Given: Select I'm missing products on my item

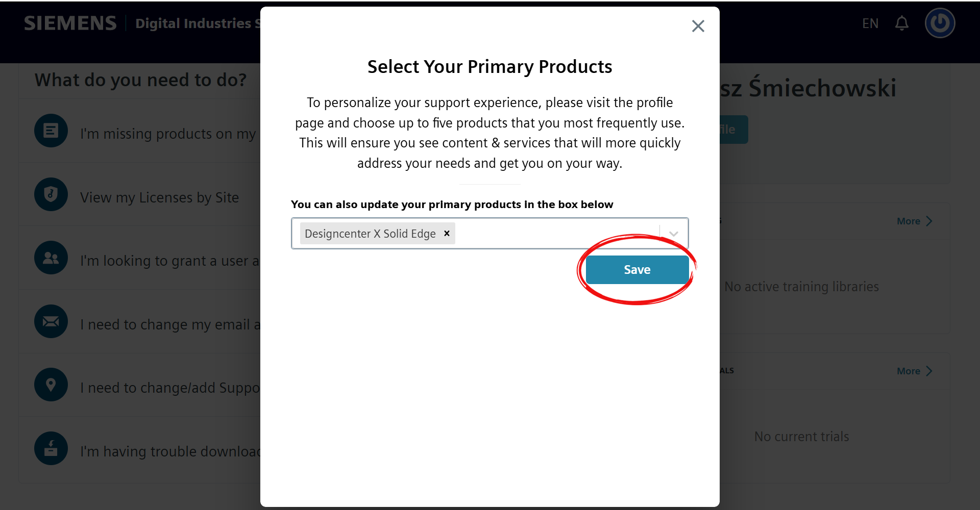Looking at the screenshot, I should coord(168,134).
